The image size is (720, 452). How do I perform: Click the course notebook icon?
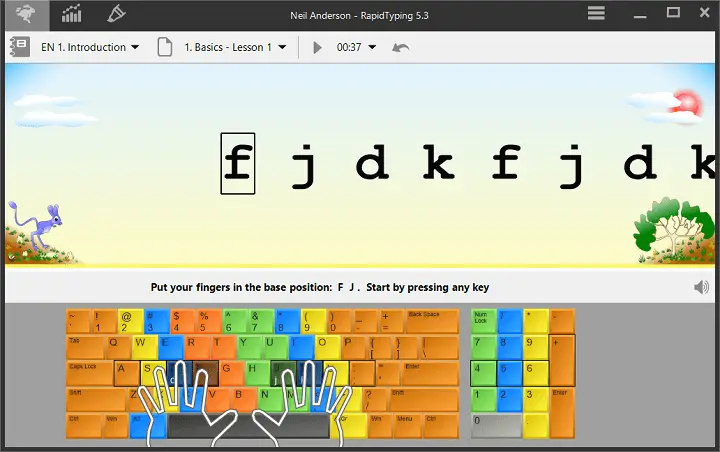point(20,47)
